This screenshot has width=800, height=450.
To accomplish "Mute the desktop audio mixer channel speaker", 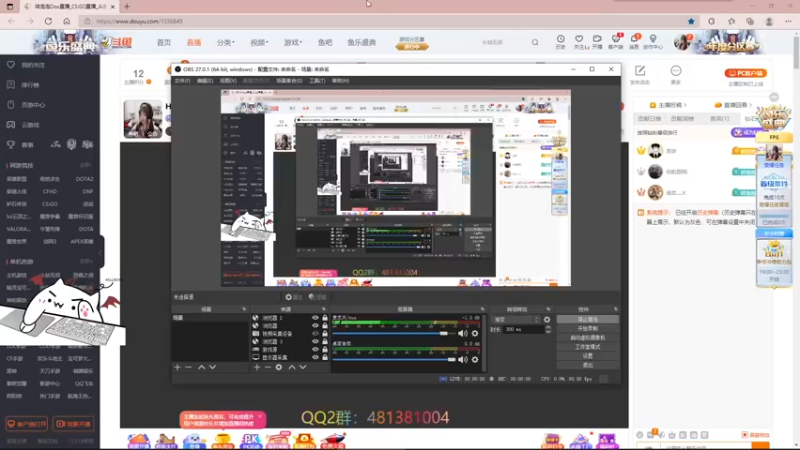I will (462, 359).
